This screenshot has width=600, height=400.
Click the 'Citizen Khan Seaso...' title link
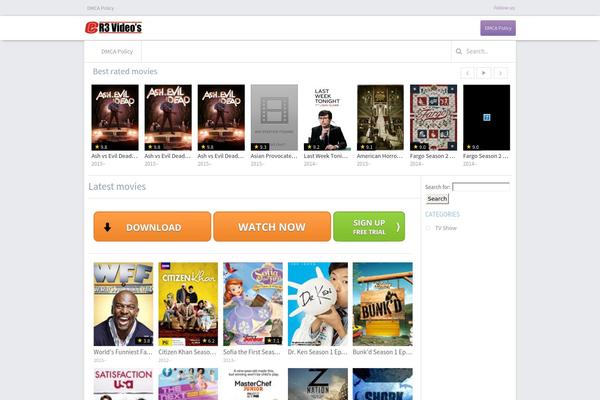click(187, 352)
